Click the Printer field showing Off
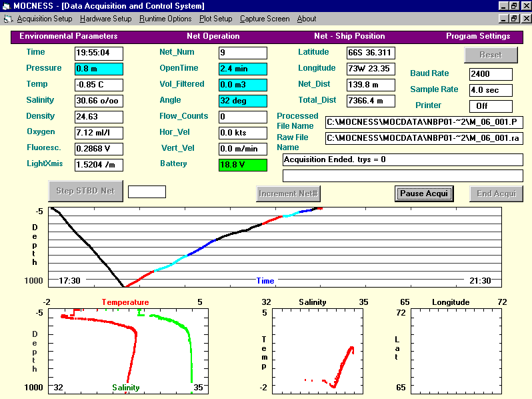Image resolution: width=532 pixels, height=399 pixels. (x=491, y=106)
